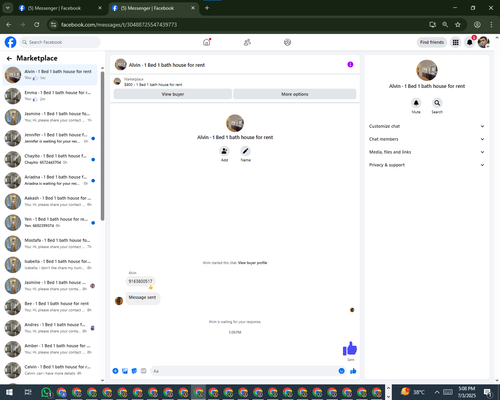Click the Search Facebook field

(60, 42)
